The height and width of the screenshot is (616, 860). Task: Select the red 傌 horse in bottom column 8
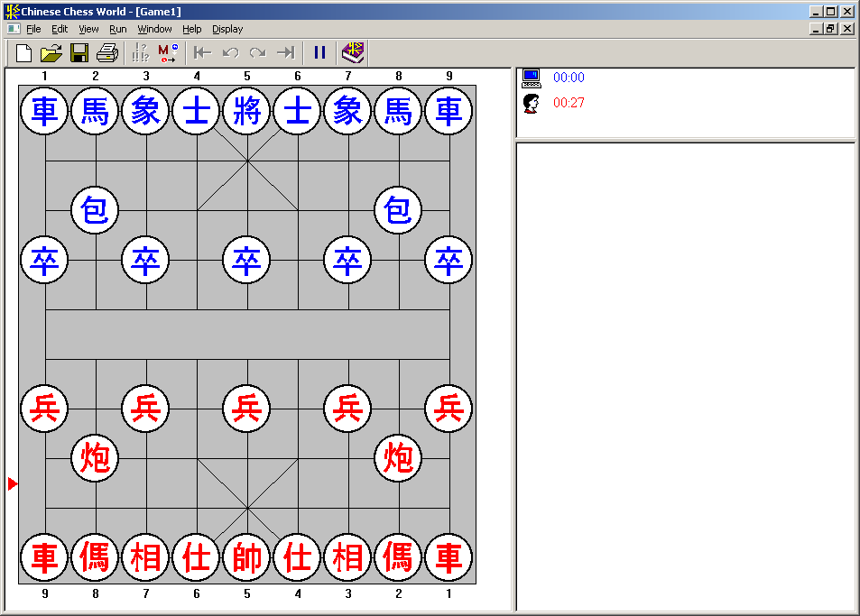95,557
